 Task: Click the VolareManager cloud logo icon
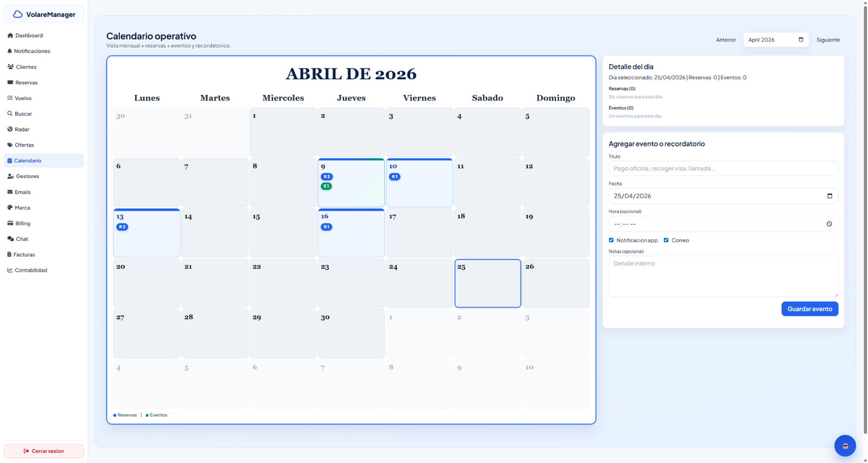click(18, 14)
